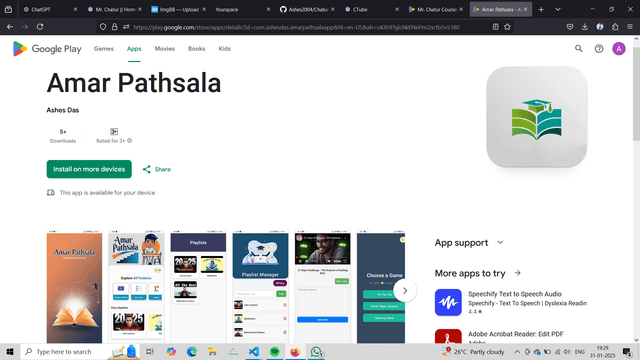The height and width of the screenshot is (360, 640).
Task: Bookmark this page with the star
Action: point(507,27)
